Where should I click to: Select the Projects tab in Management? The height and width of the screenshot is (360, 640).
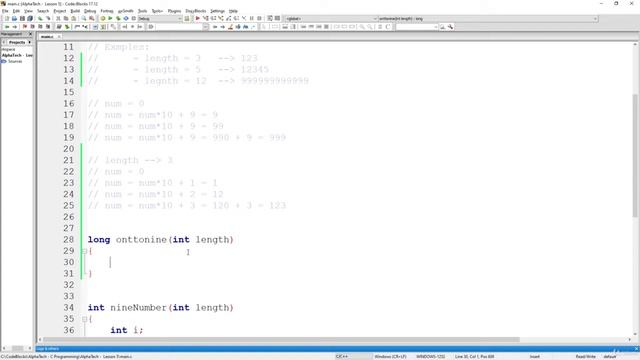[x=17, y=42]
